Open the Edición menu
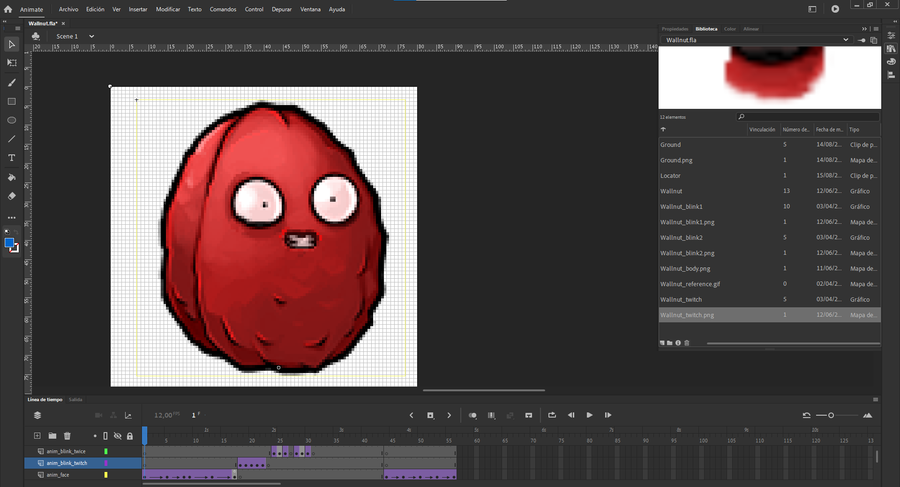The height and width of the screenshot is (487, 900). 95,9
